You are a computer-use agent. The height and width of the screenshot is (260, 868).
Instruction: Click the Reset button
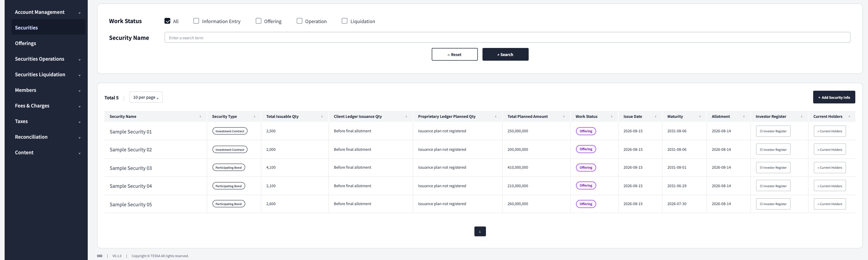click(x=454, y=54)
